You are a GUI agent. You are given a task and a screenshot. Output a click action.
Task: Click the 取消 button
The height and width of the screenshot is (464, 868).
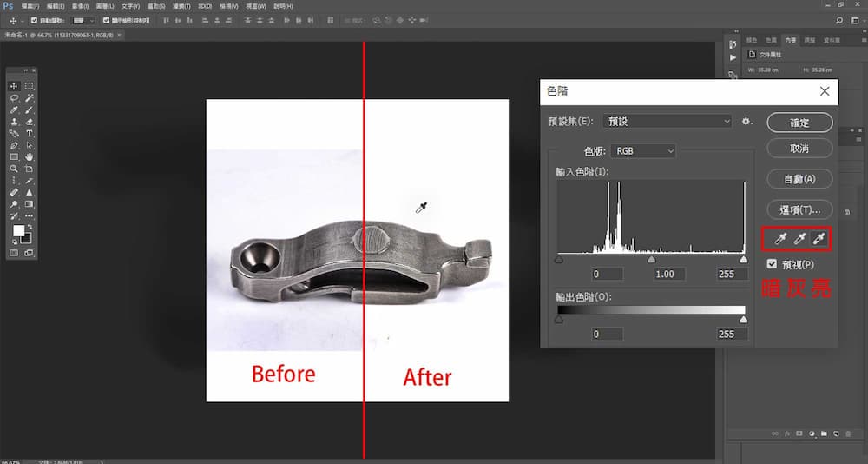point(799,148)
